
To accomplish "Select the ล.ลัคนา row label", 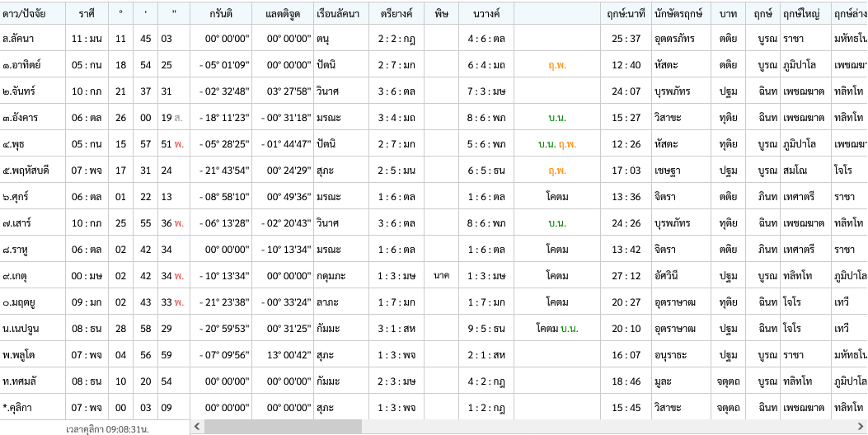I will click(x=18, y=39).
